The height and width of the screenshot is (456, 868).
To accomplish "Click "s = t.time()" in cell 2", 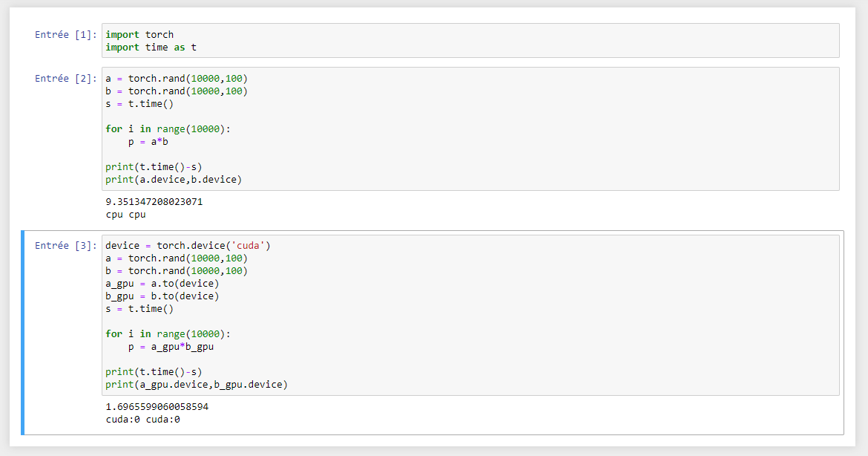I will coord(139,104).
